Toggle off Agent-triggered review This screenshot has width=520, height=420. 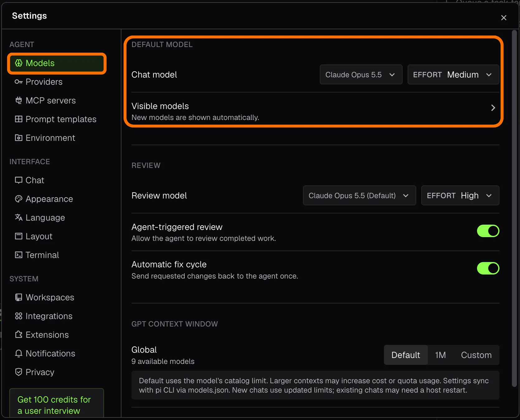click(x=488, y=231)
